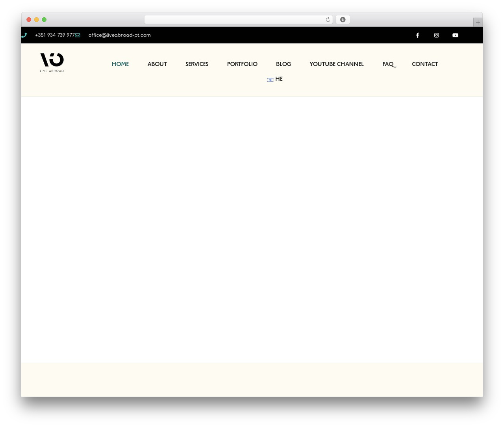Open the FAQ menu item
Viewport: 504px width, 427px height.
click(389, 64)
